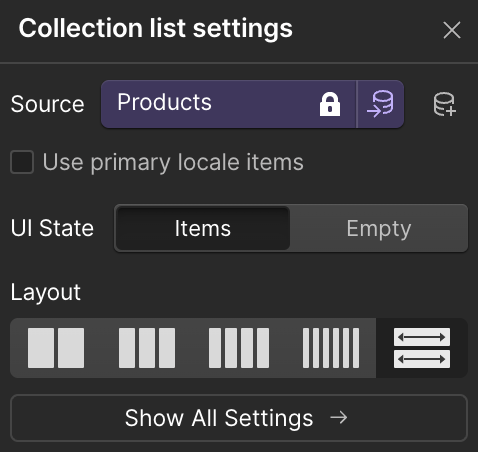The height and width of the screenshot is (452, 478).
Task: Click the Collection list settings title
Action: coord(156,28)
